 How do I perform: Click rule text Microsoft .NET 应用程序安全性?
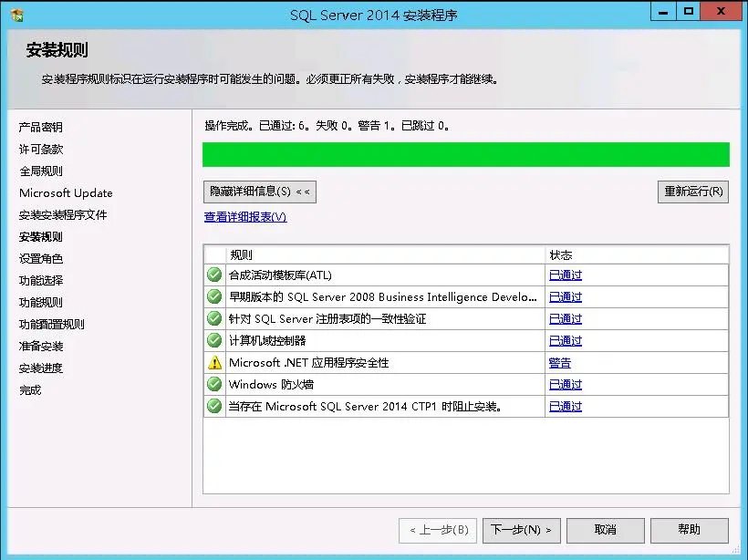pos(308,363)
